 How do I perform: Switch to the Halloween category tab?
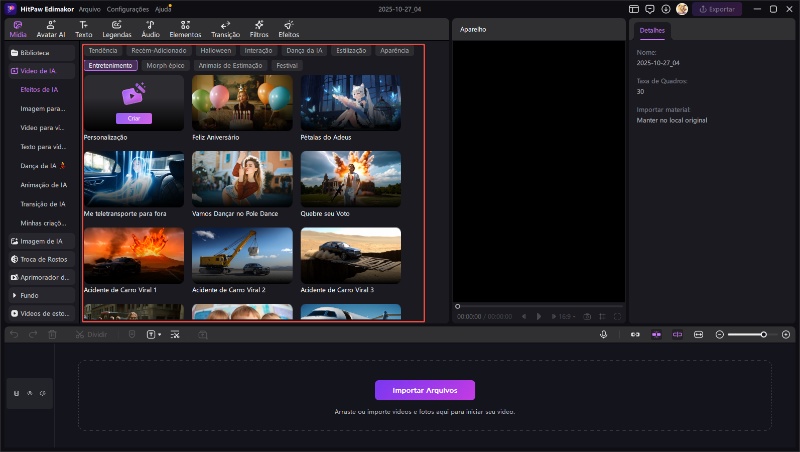point(215,50)
